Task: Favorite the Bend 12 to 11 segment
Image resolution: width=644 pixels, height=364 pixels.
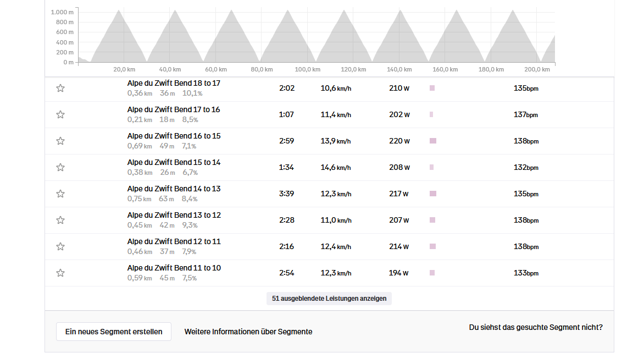Action: click(x=60, y=246)
